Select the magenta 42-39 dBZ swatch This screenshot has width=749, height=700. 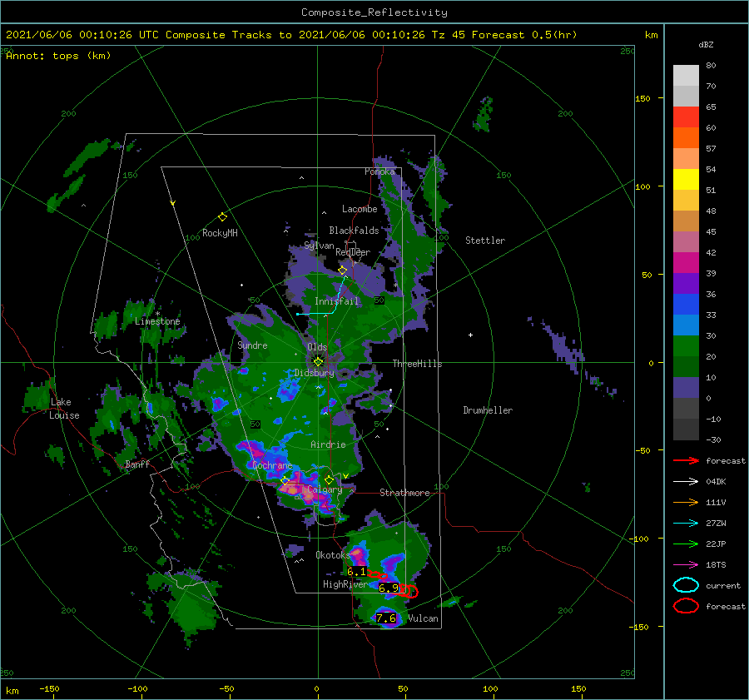click(686, 263)
